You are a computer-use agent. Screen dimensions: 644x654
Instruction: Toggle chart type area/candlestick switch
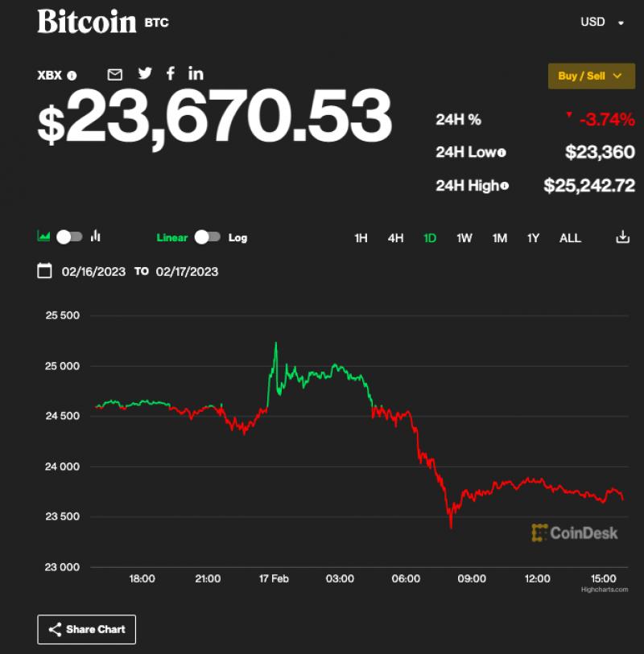pyautogui.click(x=69, y=237)
